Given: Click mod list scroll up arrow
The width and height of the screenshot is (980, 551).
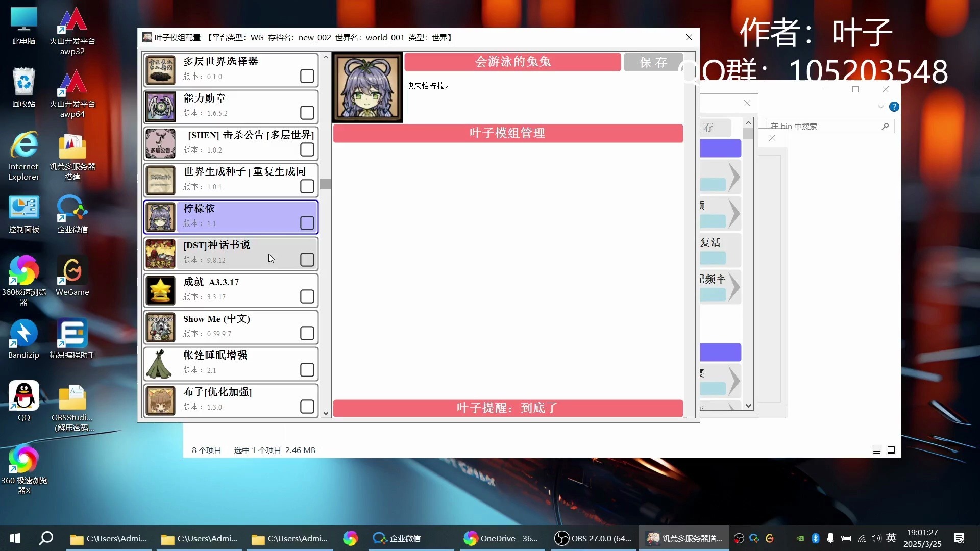Looking at the screenshot, I should 326,57.
